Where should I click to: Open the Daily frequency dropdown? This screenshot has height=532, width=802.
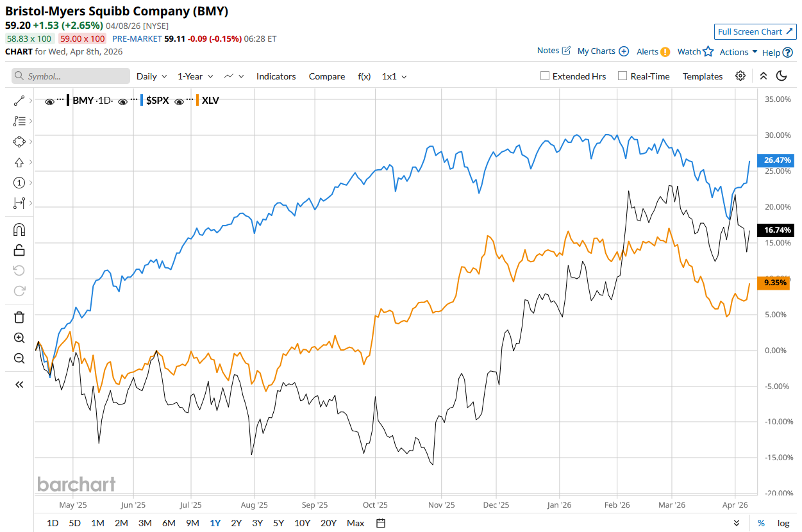[151, 76]
